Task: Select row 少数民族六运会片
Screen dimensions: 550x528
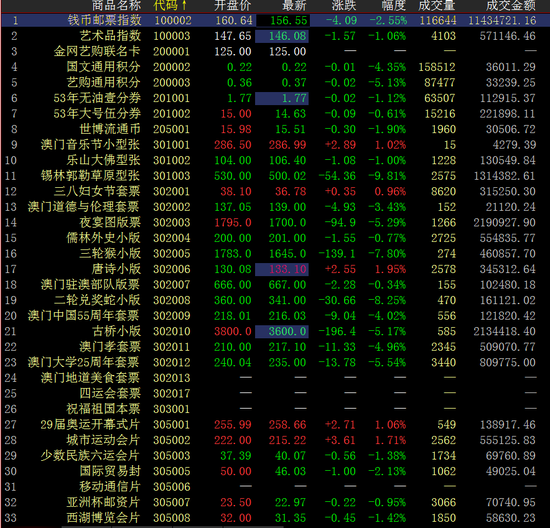Action: pos(275,456)
